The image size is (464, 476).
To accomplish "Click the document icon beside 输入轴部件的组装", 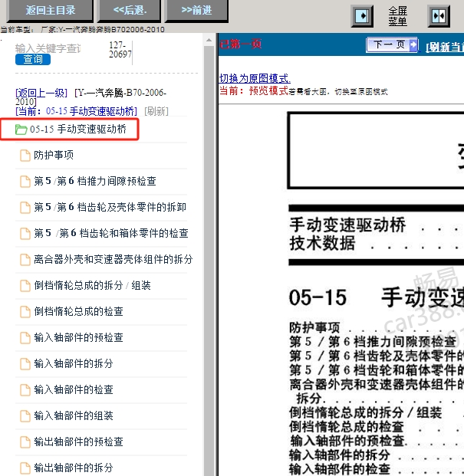I will (x=25, y=416).
